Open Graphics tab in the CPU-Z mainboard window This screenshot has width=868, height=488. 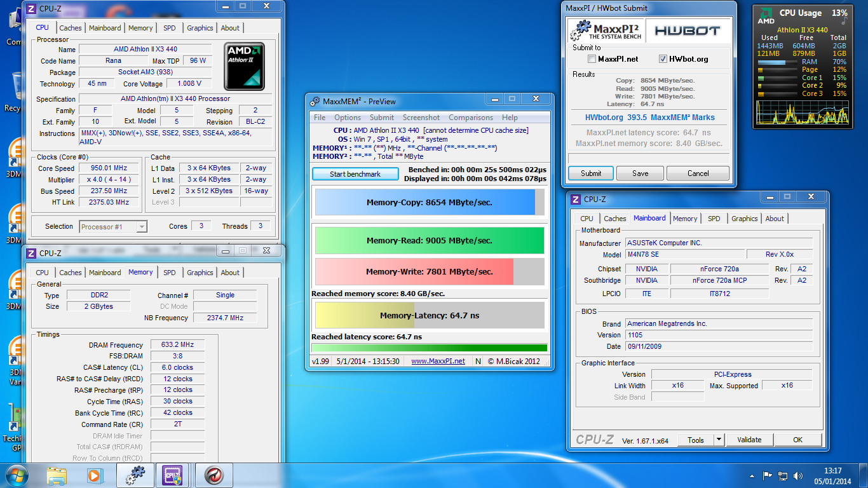coord(745,219)
